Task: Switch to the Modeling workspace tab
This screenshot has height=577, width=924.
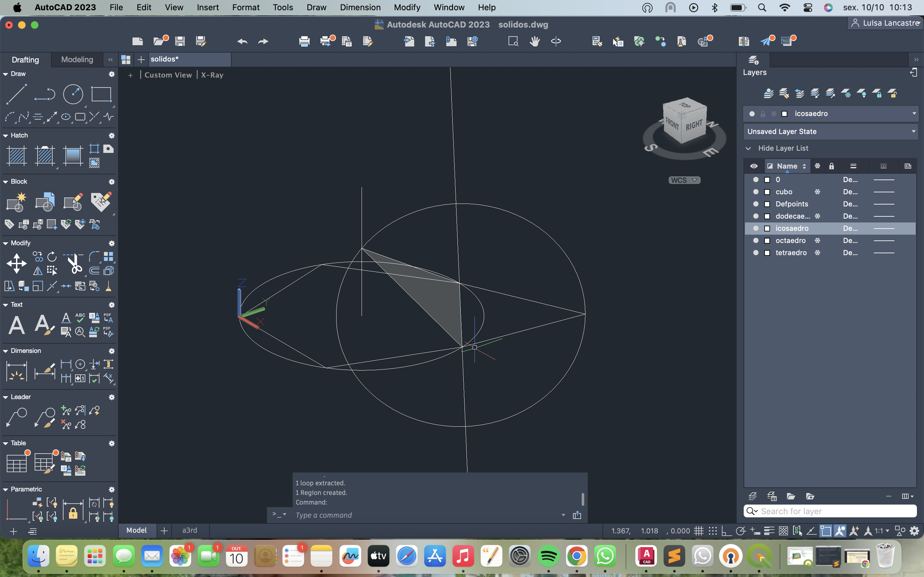Action: pyautogui.click(x=77, y=60)
